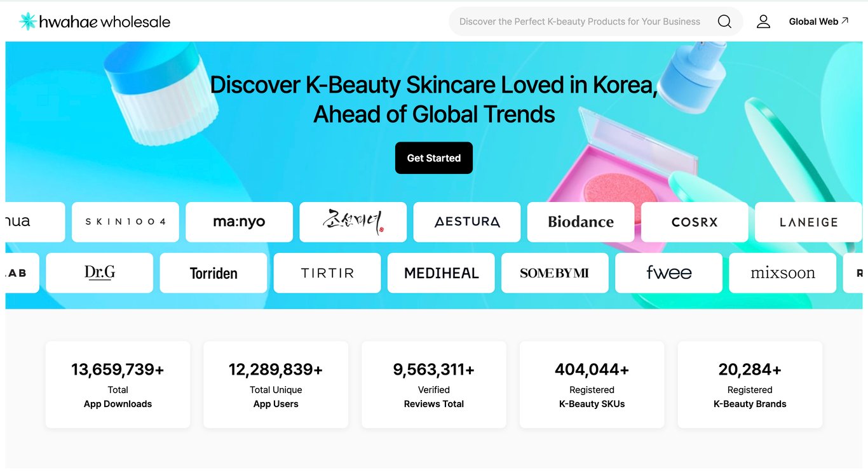Click the 9,563,311+ Verified Reviews Total stat
The image size is (868, 475).
434,385
